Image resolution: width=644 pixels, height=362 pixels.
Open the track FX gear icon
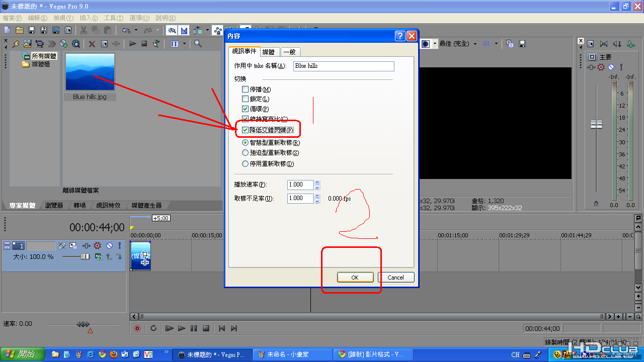coord(98,246)
